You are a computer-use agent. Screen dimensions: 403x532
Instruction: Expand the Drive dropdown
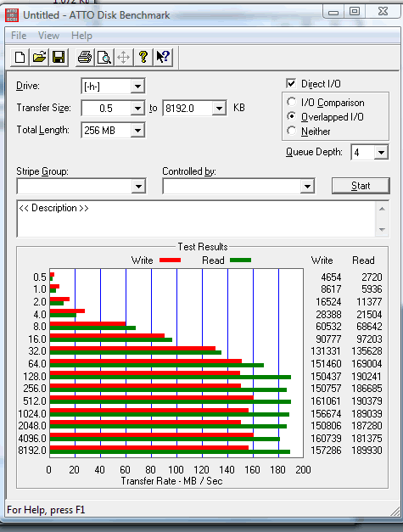click(137, 87)
